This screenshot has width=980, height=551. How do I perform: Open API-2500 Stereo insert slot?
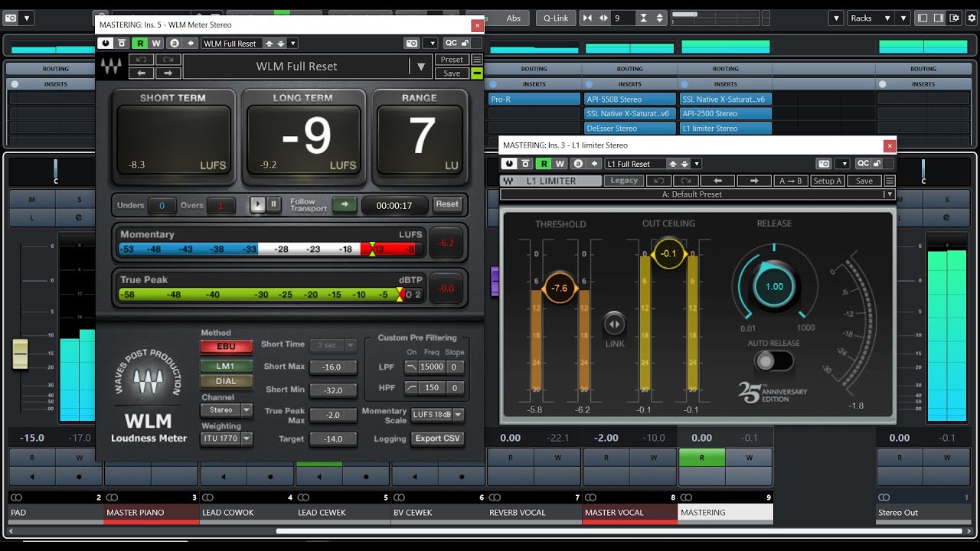coord(725,114)
